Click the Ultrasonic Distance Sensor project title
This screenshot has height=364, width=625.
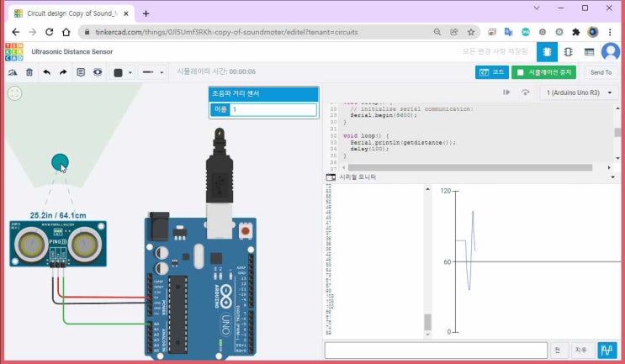pyautogui.click(x=72, y=52)
